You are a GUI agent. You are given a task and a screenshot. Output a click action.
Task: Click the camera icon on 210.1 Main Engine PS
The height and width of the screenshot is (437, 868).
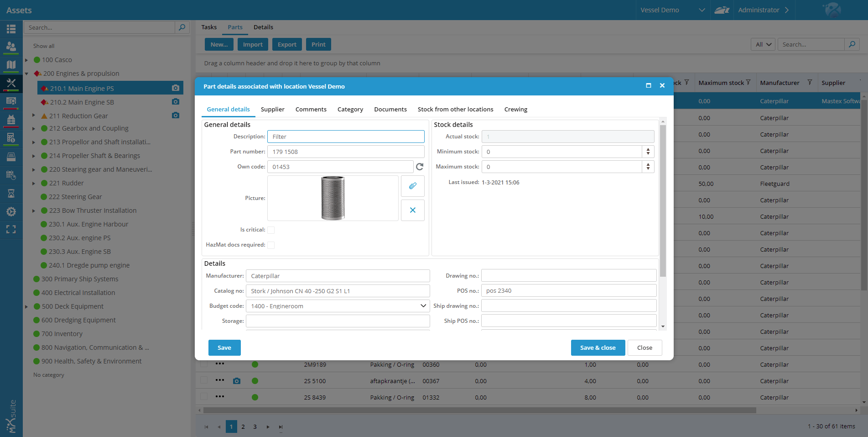click(x=176, y=88)
